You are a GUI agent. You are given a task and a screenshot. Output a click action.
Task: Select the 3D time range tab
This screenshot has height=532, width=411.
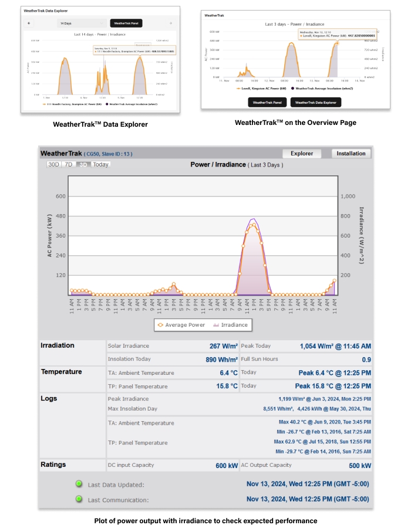coord(83,164)
